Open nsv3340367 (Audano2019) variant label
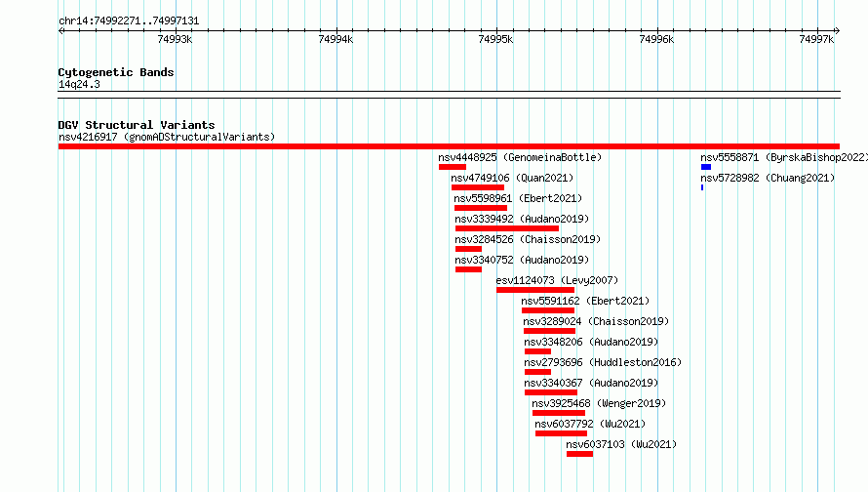 [x=591, y=383]
